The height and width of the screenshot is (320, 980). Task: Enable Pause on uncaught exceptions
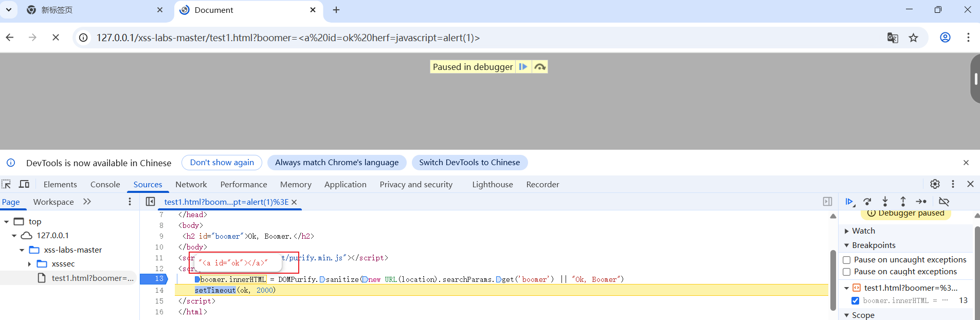point(847,260)
